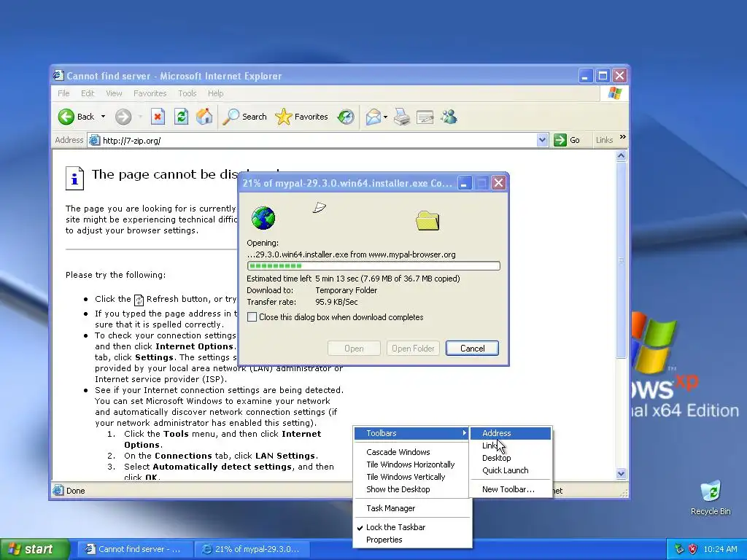
Task: Click the download progress bar
Action: tap(373, 265)
